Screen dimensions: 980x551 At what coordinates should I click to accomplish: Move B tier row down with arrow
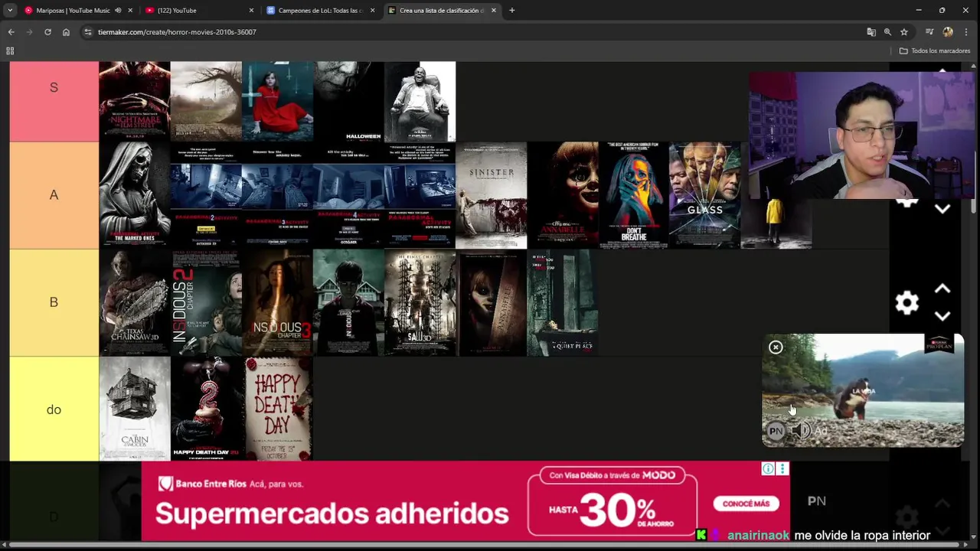coord(942,316)
